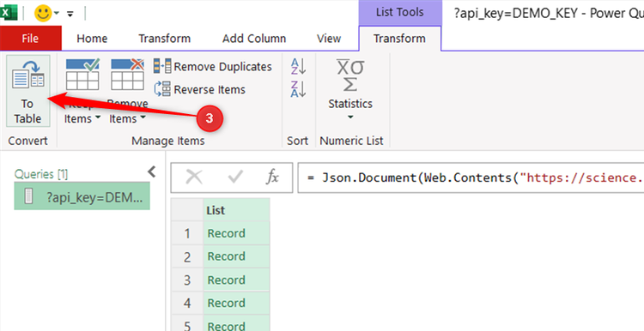
Task: Confirm the formula with the checkmark
Action: coord(235,178)
